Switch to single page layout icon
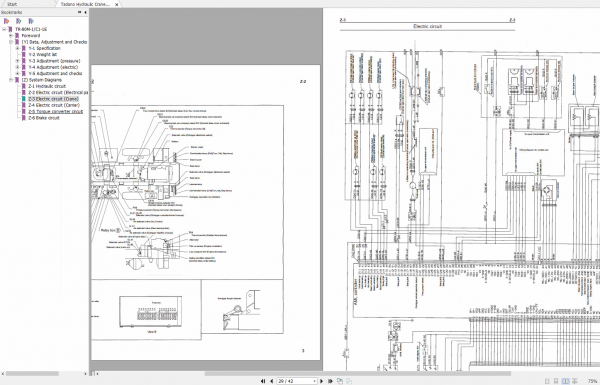The image size is (600, 385). tap(548, 381)
